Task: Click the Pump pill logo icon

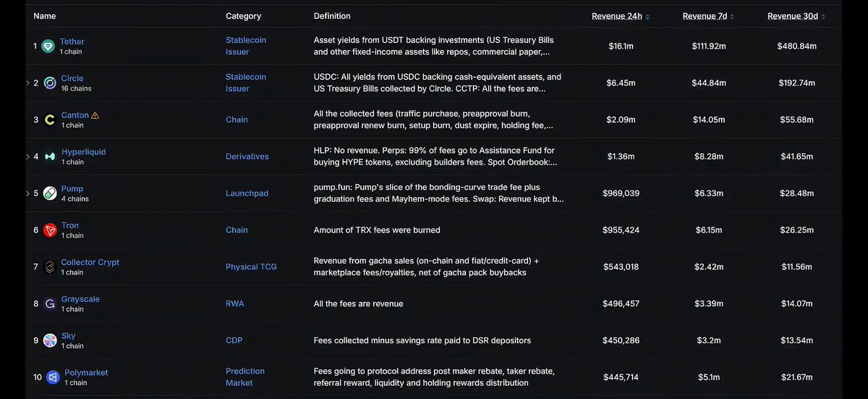Action: 50,193
